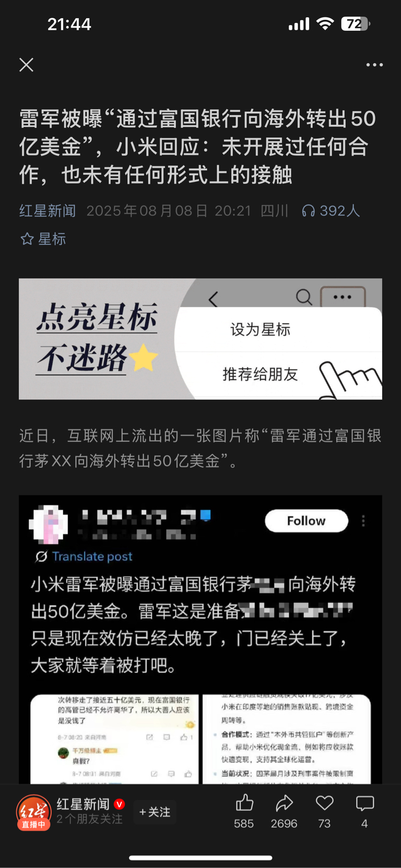Tap the 红星新闻 name in bottom bar
The width and height of the screenshot is (401, 868).
(83, 804)
